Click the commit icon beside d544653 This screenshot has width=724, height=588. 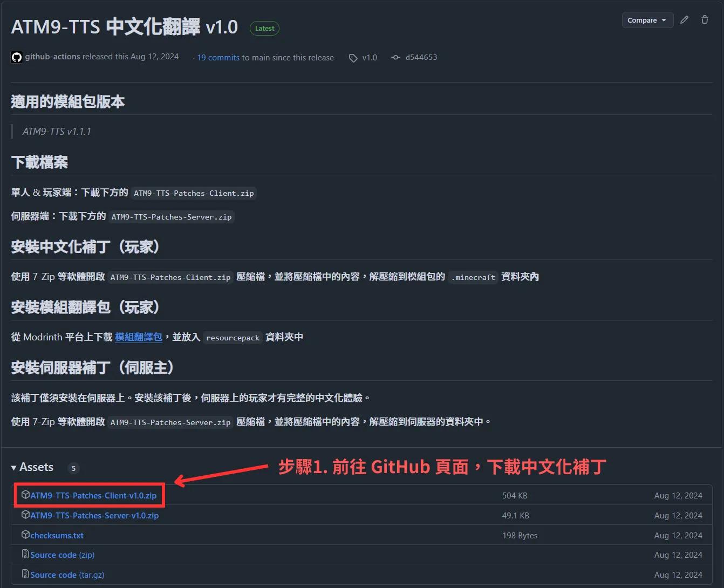point(396,57)
